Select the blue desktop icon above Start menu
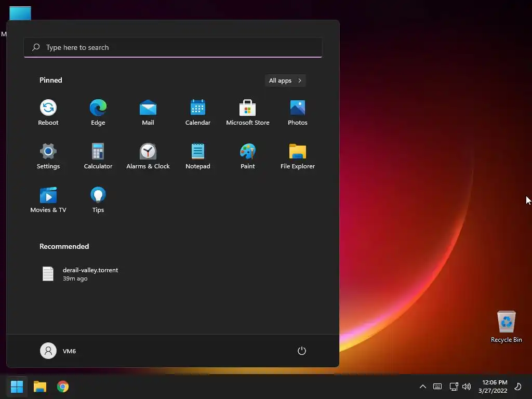Viewport: 532px width, 399px height. click(20, 13)
